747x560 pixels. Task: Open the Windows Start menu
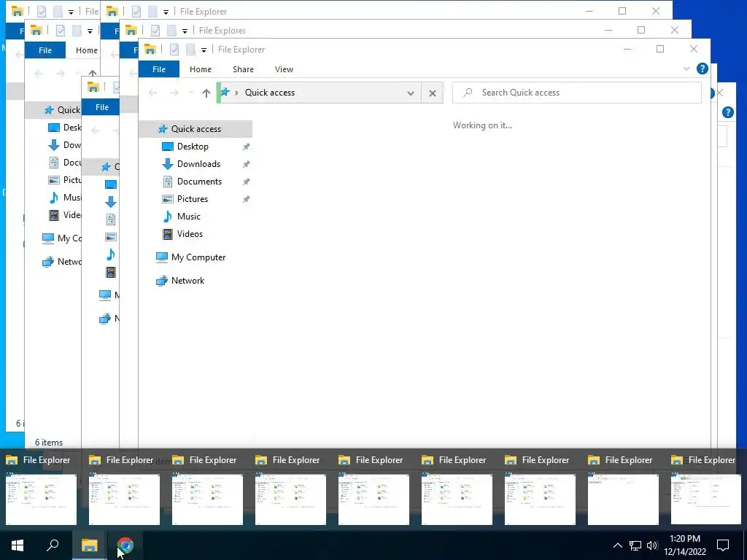point(18,545)
